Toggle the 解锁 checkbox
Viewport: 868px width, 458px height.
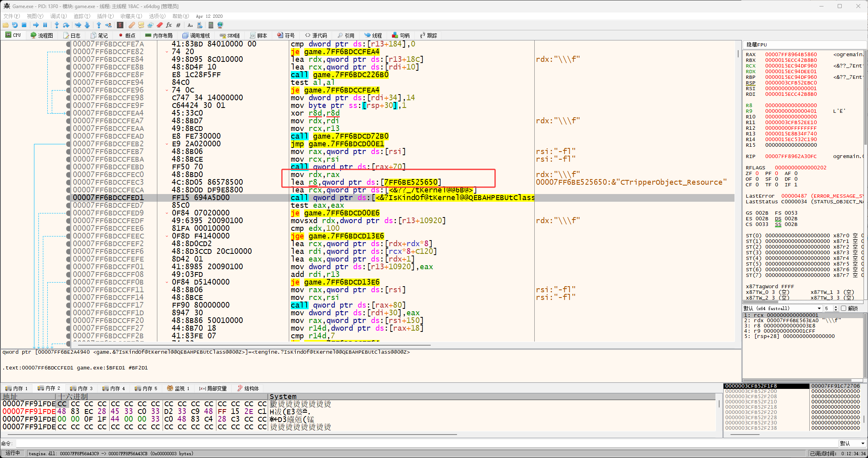[843, 308]
